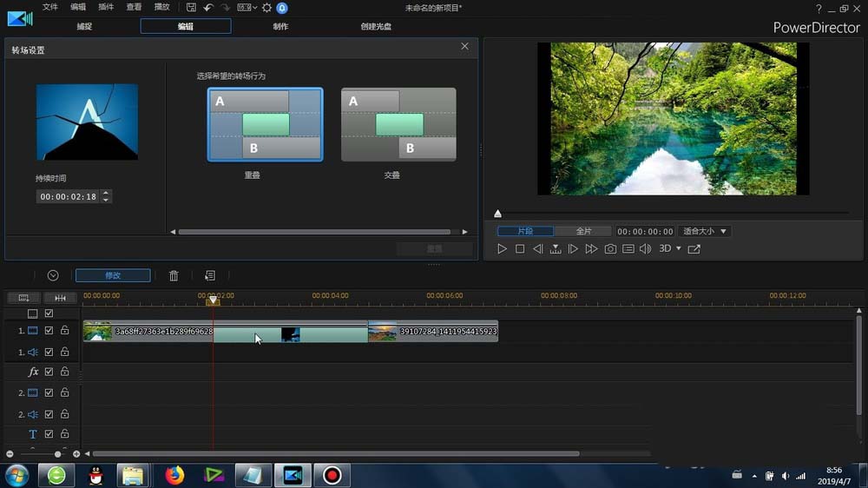Open the timeline more-functions icon
868x488 pixels.
[210, 275]
